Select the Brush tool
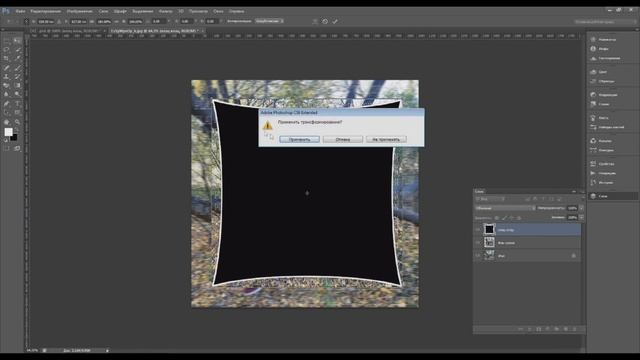The height and width of the screenshot is (360, 640). 17,68
